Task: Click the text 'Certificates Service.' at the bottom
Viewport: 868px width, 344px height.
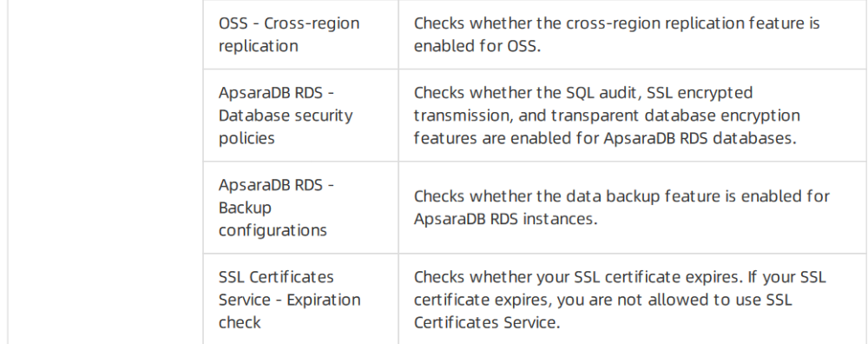Action: (x=487, y=322)
